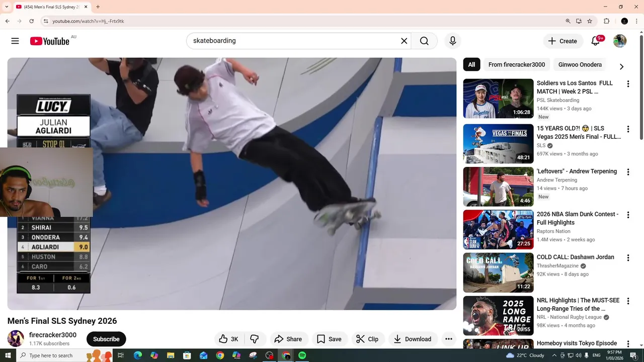Click the magnifier search button
The width and height of the screenshot is (644, 362).
point(424,41)
